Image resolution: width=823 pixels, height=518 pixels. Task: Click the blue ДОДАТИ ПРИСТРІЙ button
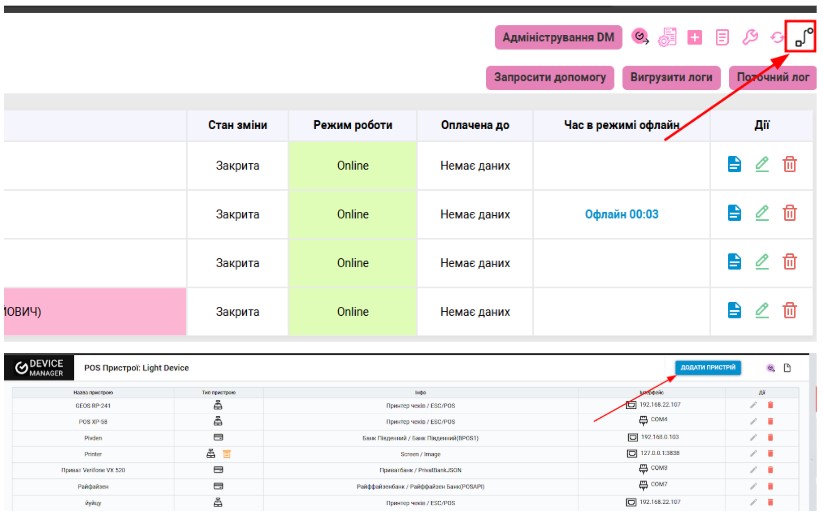pos(708,368)
